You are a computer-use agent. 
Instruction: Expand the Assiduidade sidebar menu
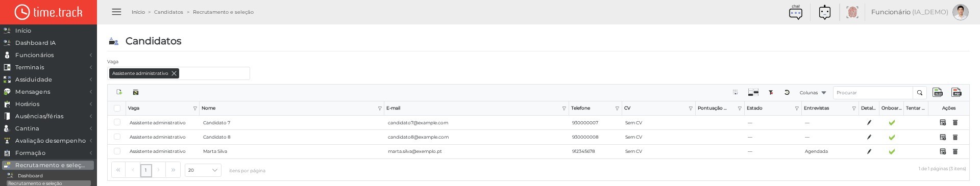48,79
